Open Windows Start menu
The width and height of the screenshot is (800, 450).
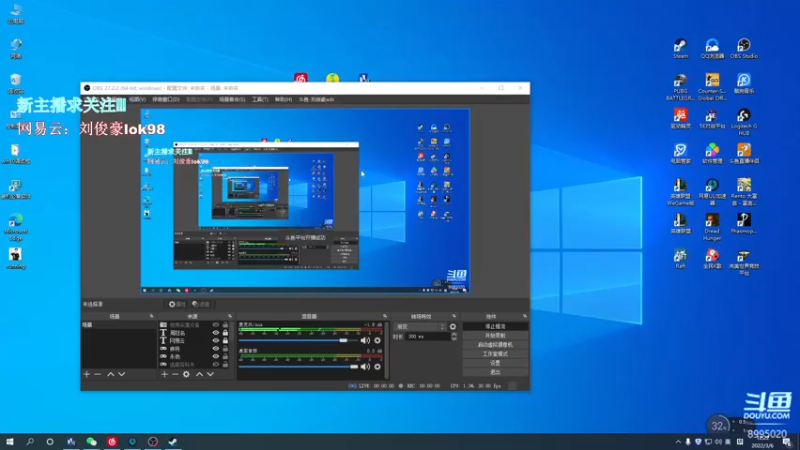pos(10,442)
